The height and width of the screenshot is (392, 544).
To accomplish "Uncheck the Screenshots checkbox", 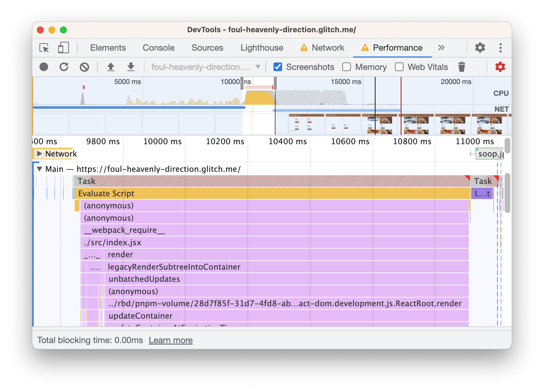I will (x=277, y=67).
